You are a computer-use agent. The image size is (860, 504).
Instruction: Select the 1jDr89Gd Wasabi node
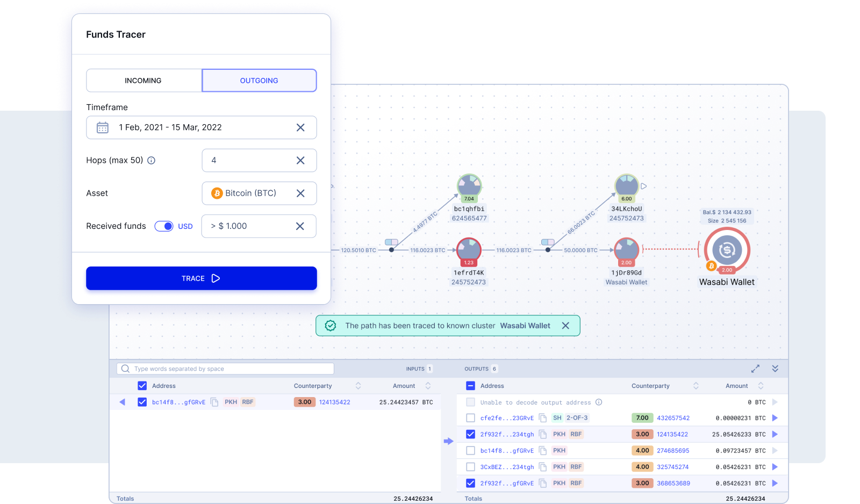click(x=626, y=250)
